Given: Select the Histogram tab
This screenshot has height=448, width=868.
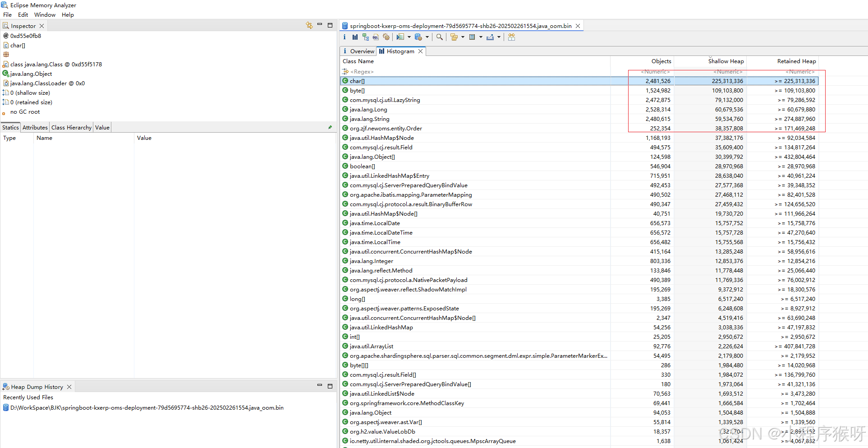Looking at the screenshot, I should (400, 51).
